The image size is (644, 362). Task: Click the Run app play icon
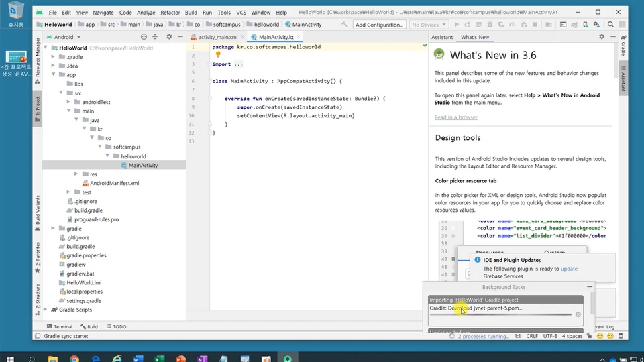(x=456, y=25)
